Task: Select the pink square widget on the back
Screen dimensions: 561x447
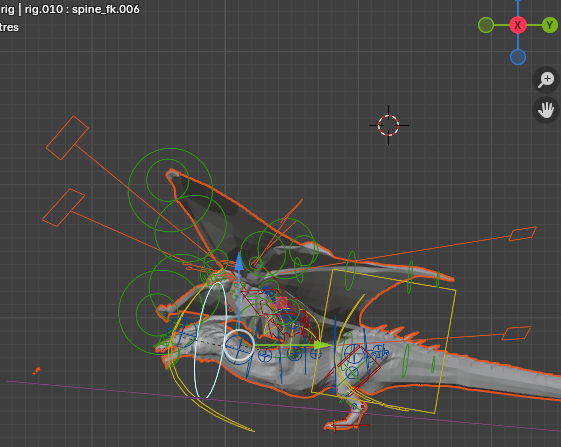Action: 281,303
